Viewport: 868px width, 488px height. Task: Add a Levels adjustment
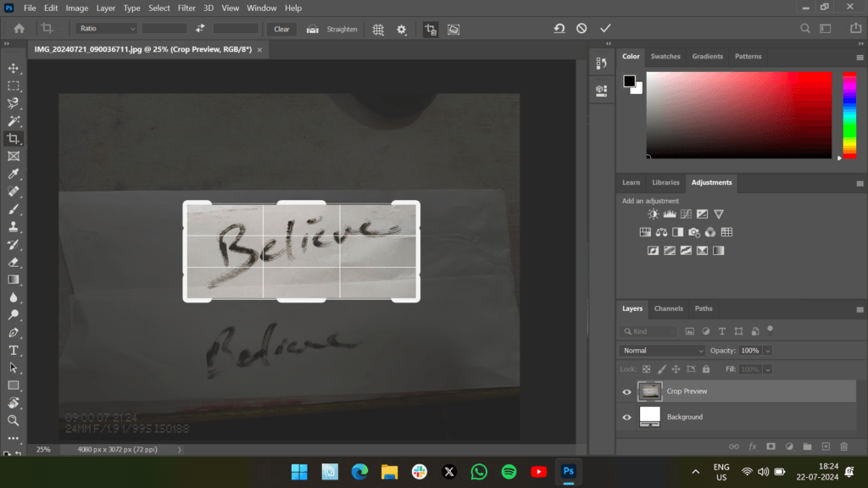670,214
